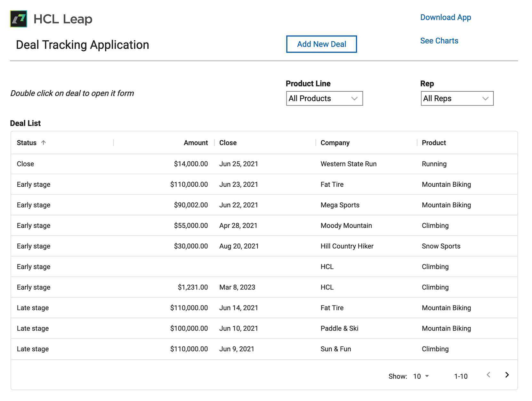Sort by the Product column header
The width and height of the screenshot is (532, 401).
tap(434, 143)
